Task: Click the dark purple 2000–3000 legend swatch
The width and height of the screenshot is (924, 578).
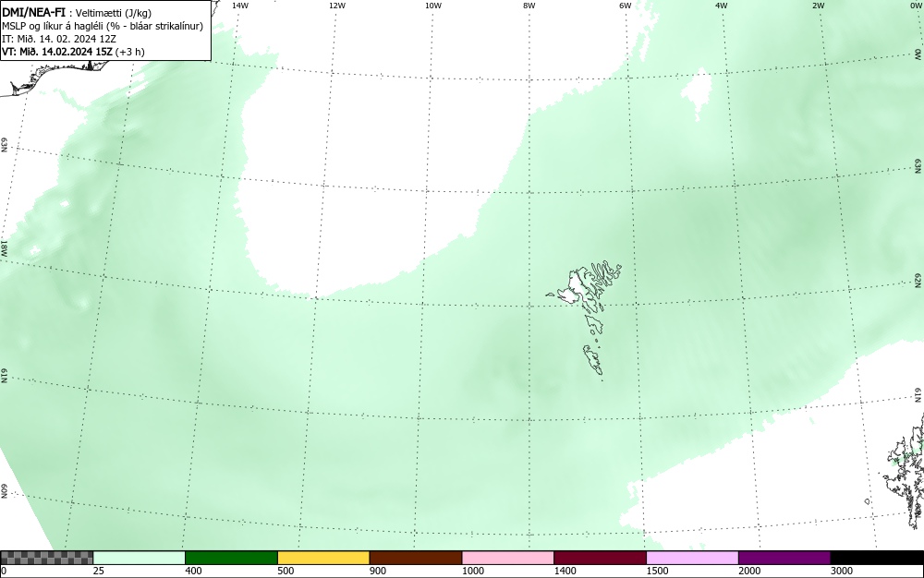Action: point(784,558)
